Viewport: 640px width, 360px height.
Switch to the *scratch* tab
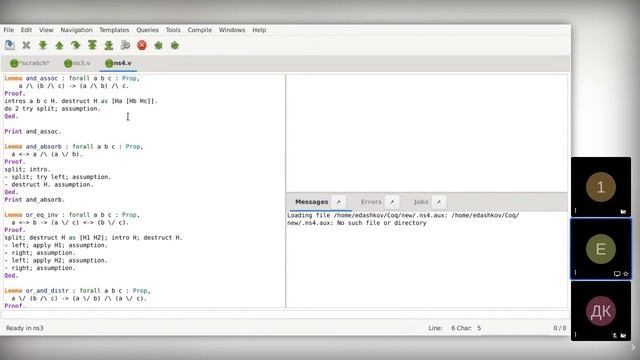click(x=30, y=63)
